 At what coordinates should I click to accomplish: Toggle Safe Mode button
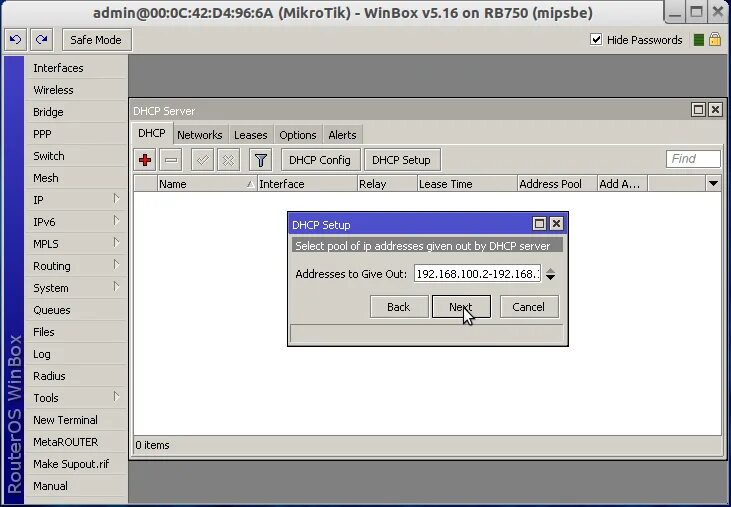pyautogui.click(x=97, y=40)
